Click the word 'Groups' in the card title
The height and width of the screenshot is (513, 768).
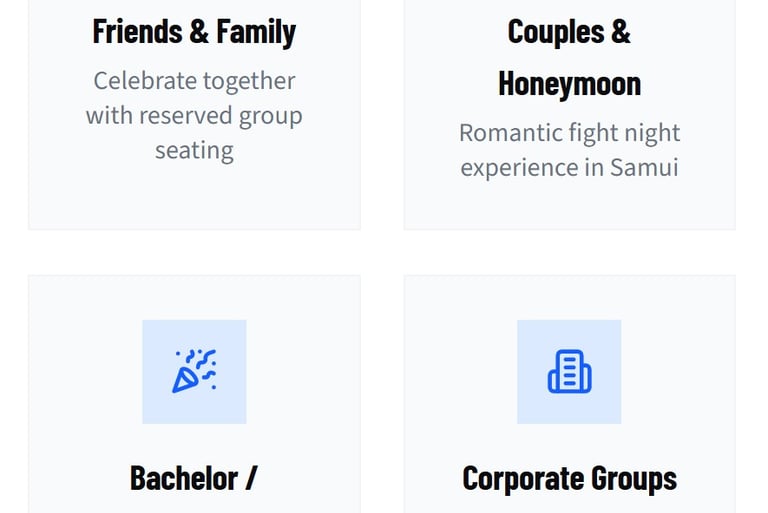click(635, 478)
